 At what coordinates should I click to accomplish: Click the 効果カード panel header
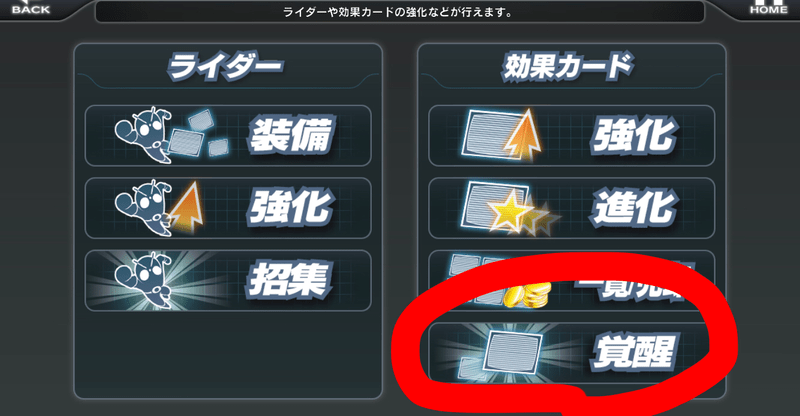[x=569, y=67]
